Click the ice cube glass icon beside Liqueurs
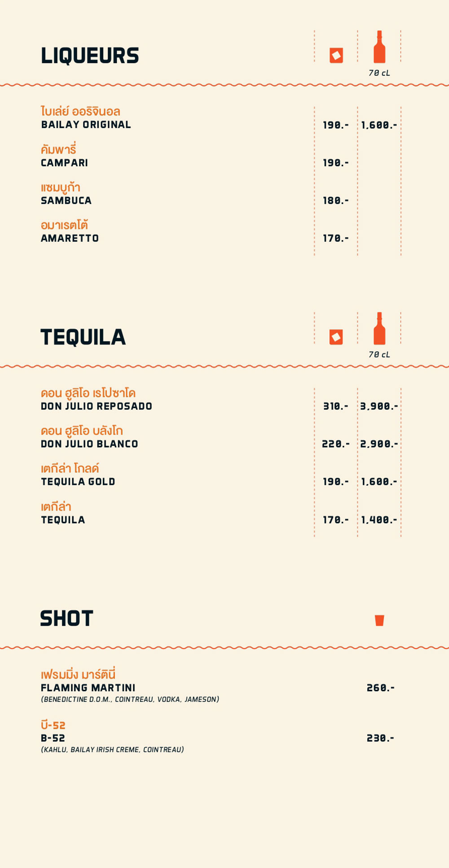This screenshot has height=868, width=449. [336, 55]
